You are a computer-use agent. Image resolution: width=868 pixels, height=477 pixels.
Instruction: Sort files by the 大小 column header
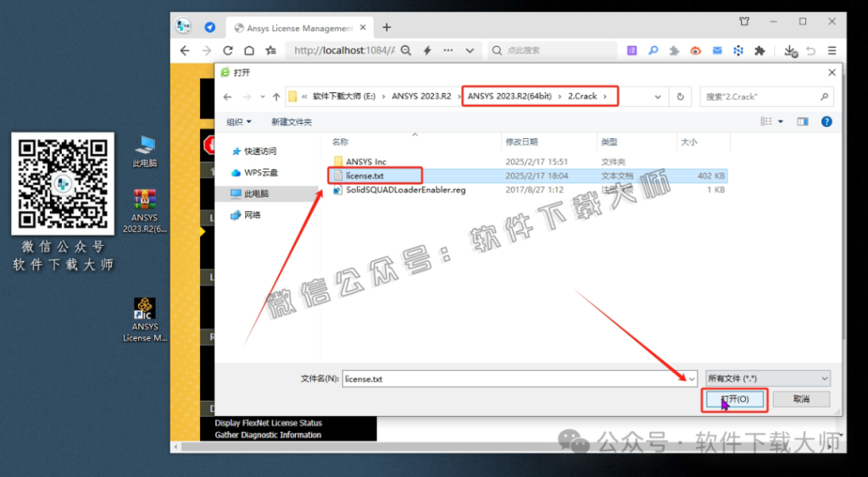click(x=704, y=142)
